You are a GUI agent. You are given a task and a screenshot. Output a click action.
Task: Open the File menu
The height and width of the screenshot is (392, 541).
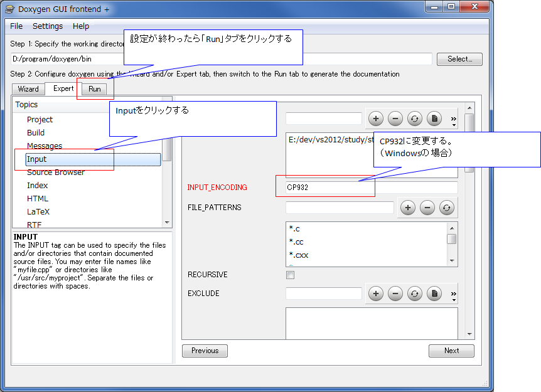click(16, 26)
